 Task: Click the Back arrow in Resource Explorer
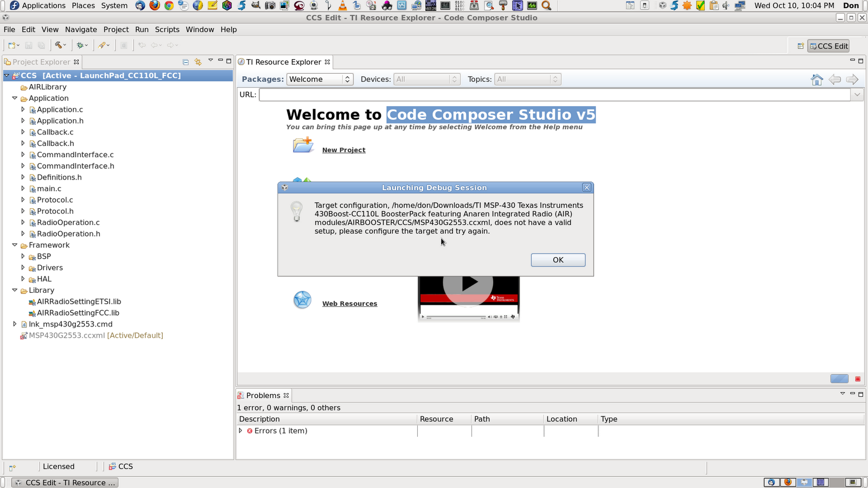coord(834,80)
